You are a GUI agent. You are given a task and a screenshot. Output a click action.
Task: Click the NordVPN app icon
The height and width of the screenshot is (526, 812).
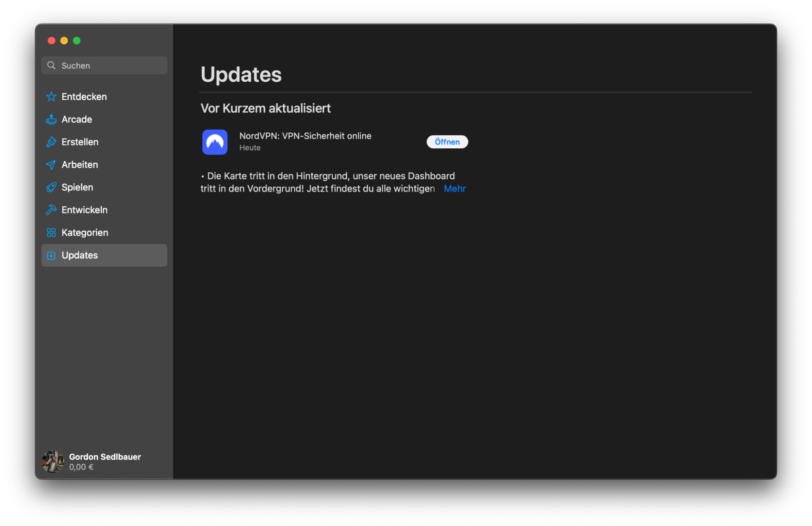[x=215, y=142]
